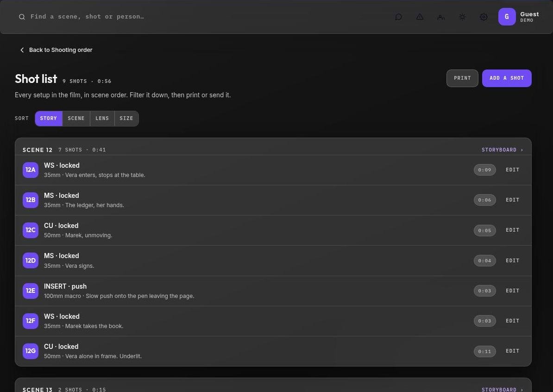
Task: Select the 12G shot badge
Action: pyautogui.click(x=30, y=351)
